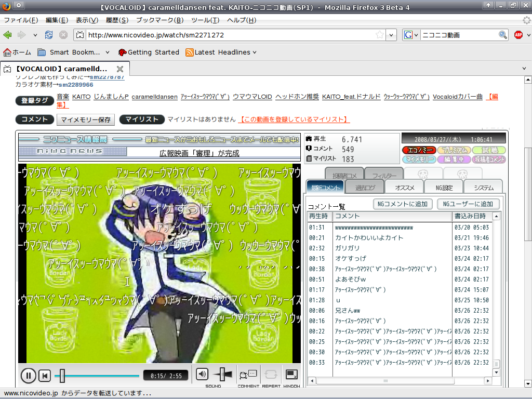532x399 pixels.
Task: Open the Adblock Plus dropdown arrow
Action: (x=528, y=35)
